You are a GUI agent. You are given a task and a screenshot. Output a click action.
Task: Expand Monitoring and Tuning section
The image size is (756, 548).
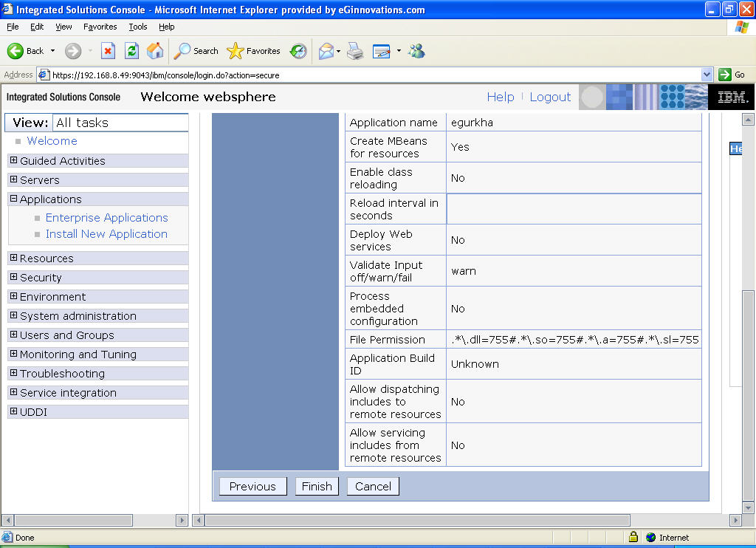click(x=13, y=354)
